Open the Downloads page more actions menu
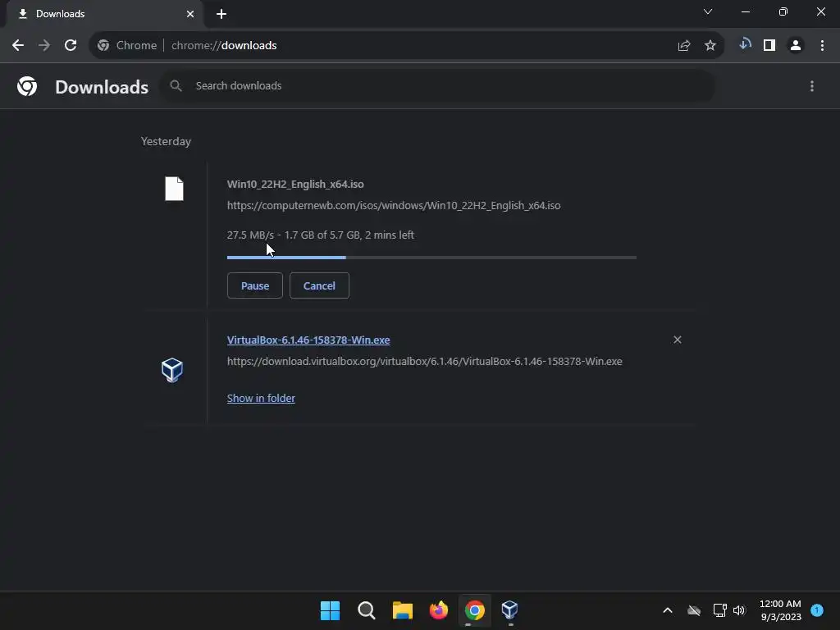 812,86
